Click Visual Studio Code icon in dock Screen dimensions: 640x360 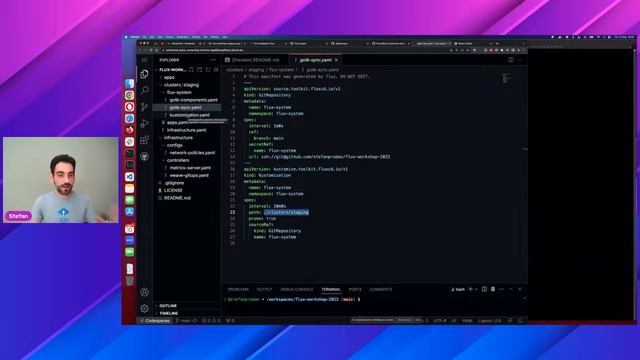tap(129, 177)
